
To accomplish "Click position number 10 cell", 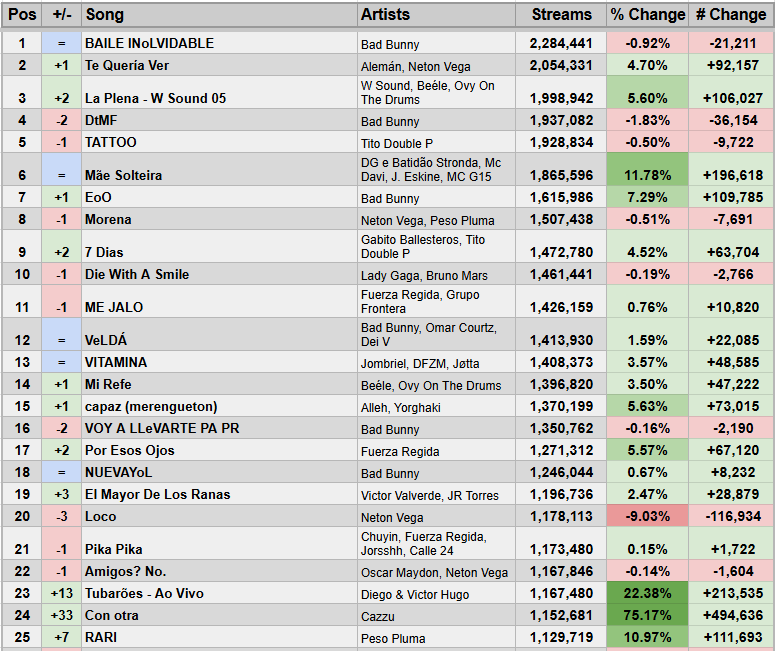I will pyautogui.click(x=22, y=274).
